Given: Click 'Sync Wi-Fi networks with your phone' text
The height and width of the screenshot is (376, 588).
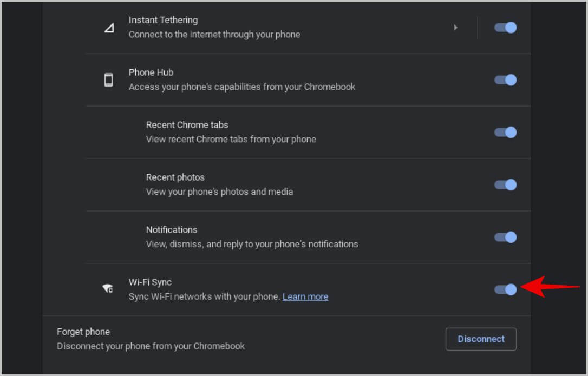Looking at the screenshot, I should click(x=204, y=296).
